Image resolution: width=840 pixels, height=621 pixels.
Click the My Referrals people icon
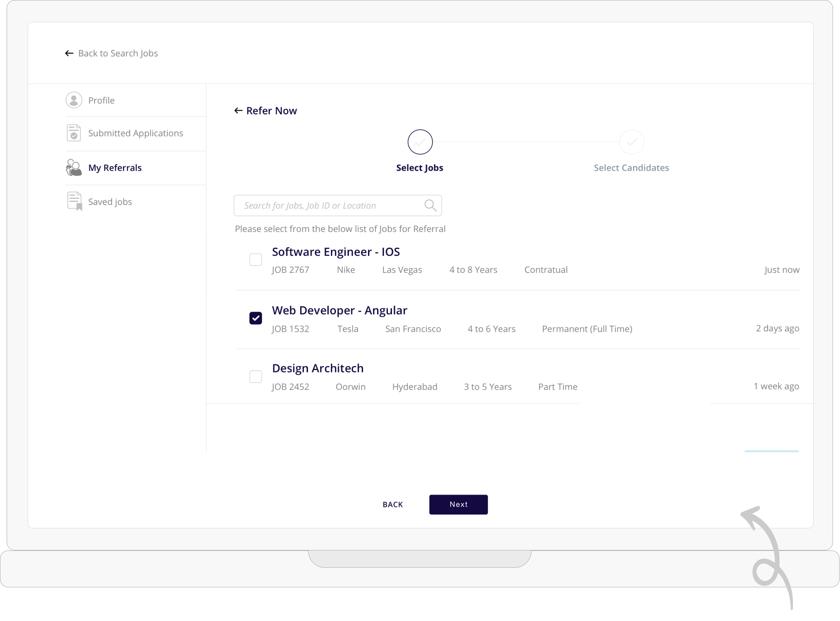click(74, 168)
